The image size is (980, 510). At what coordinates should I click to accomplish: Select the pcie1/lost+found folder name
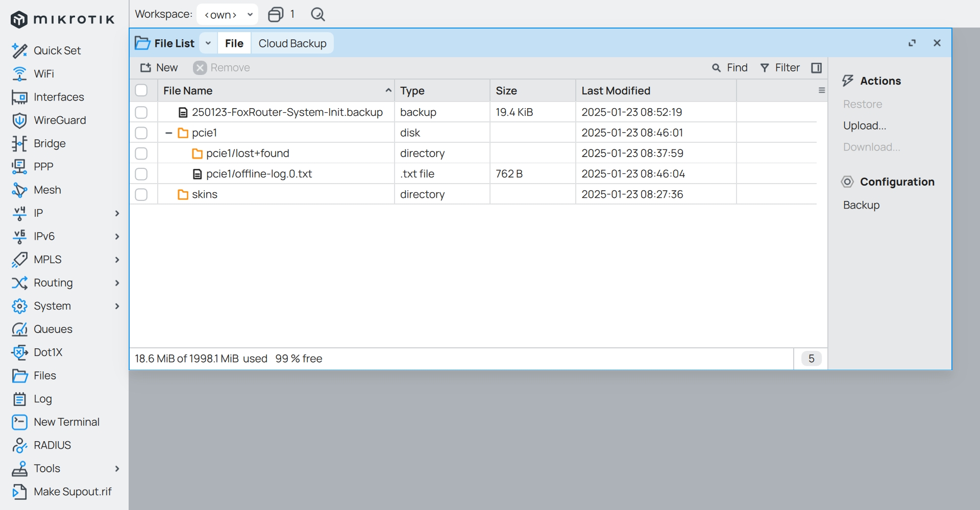tap(248, 154)
